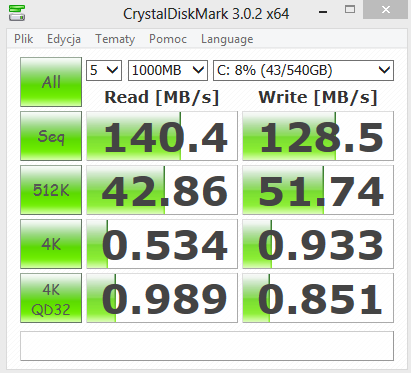Click the 512K read result 42.86
This screenshot has width=411, height=373.
pos(162,190)
